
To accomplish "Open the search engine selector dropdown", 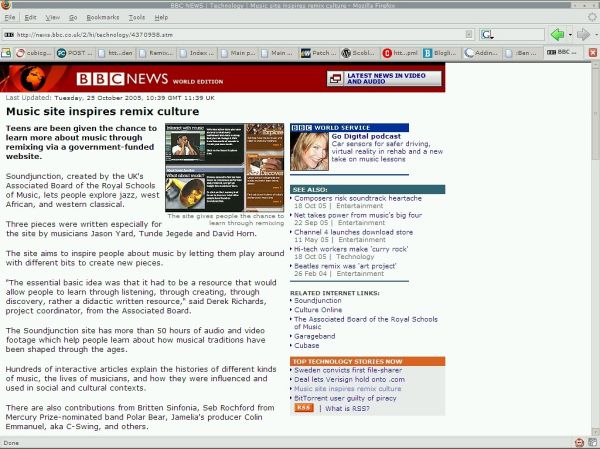I will 487,35.
